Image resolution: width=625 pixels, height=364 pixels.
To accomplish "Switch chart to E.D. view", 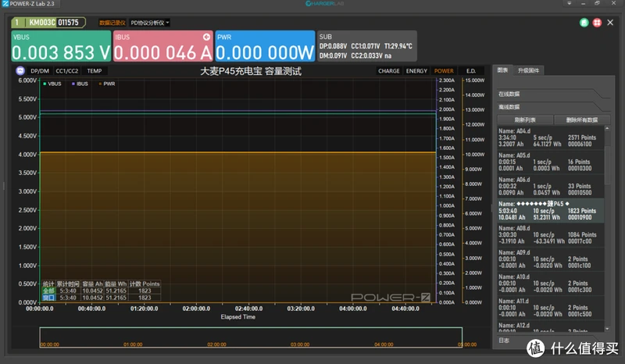I will pyautogui.click(x=471, y=71).
